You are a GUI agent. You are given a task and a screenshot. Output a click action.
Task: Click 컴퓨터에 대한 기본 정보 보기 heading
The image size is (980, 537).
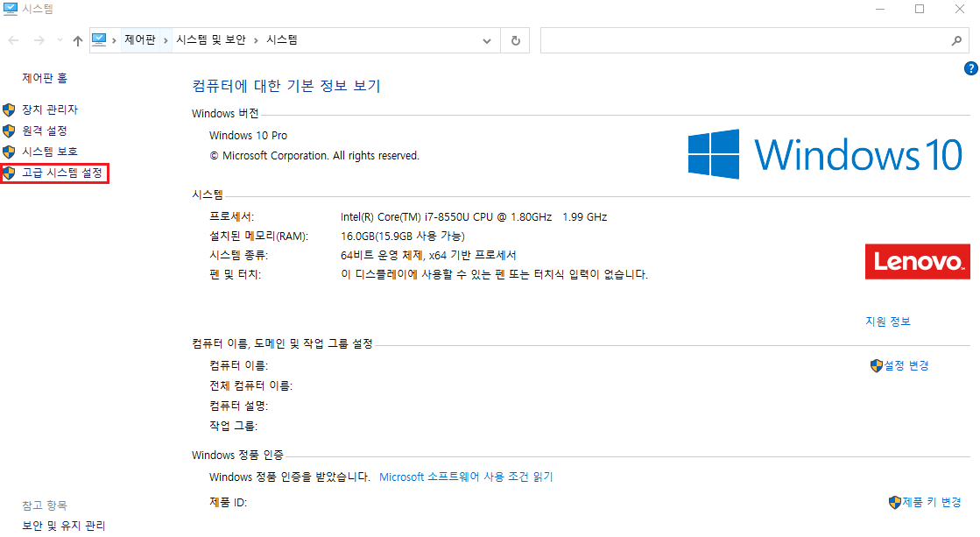(286, 86)
